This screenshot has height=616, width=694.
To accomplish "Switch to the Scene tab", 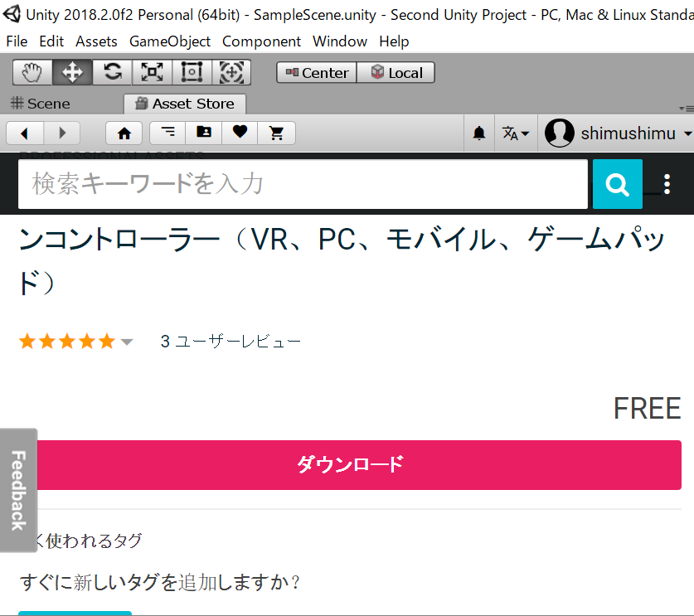I will pos(40,104).
